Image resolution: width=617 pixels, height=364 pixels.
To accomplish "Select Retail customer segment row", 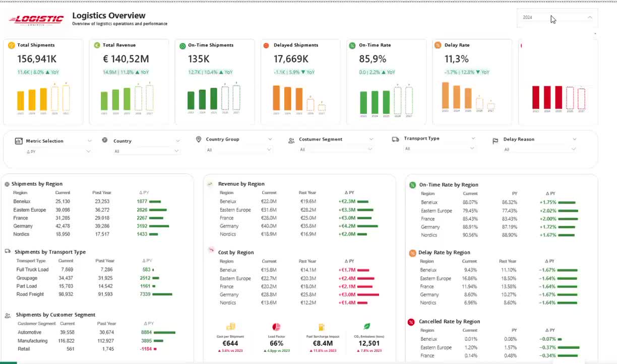I will pyautogui.click(x=96, y=349).
